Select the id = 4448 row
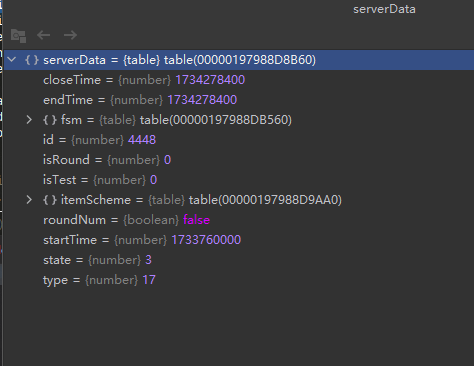 [x=239, y=140]
